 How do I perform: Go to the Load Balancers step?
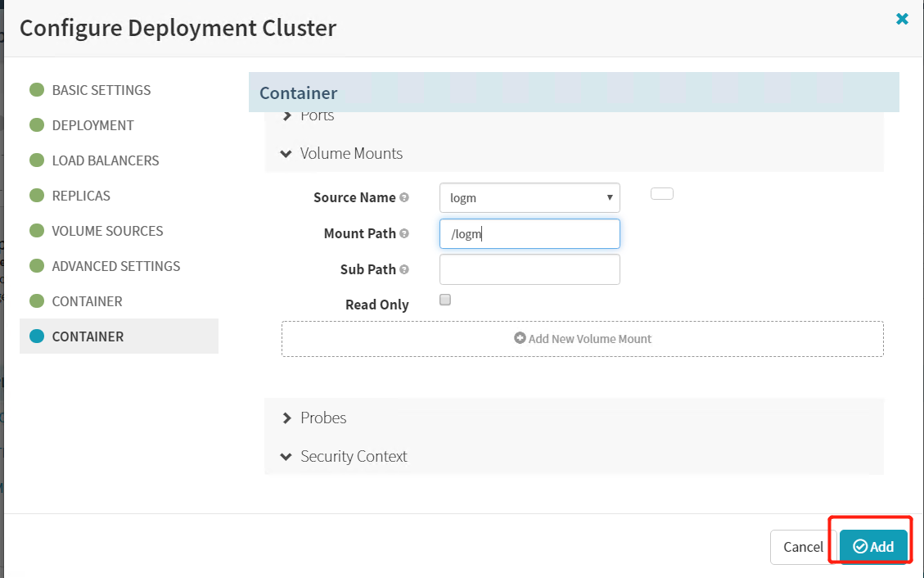click(x=105, y=160)
